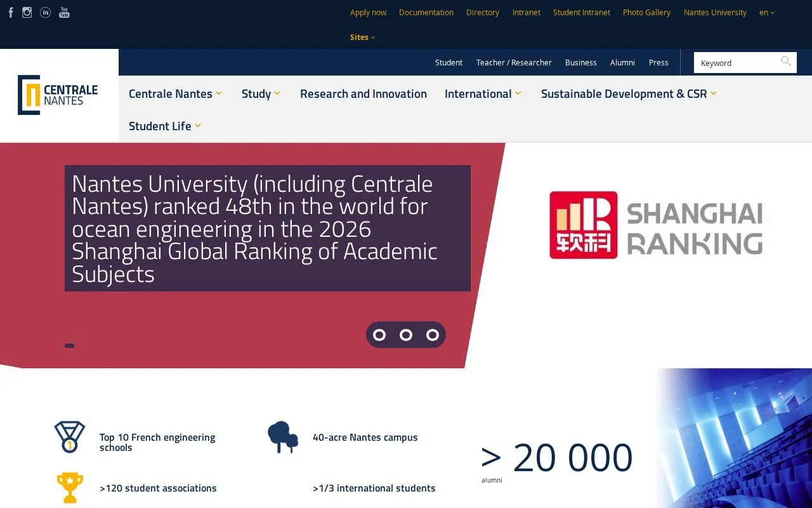Select the Teacher / Researcher profile
Image resolution: width=812 pixels, height=508 pixels.
514,63
